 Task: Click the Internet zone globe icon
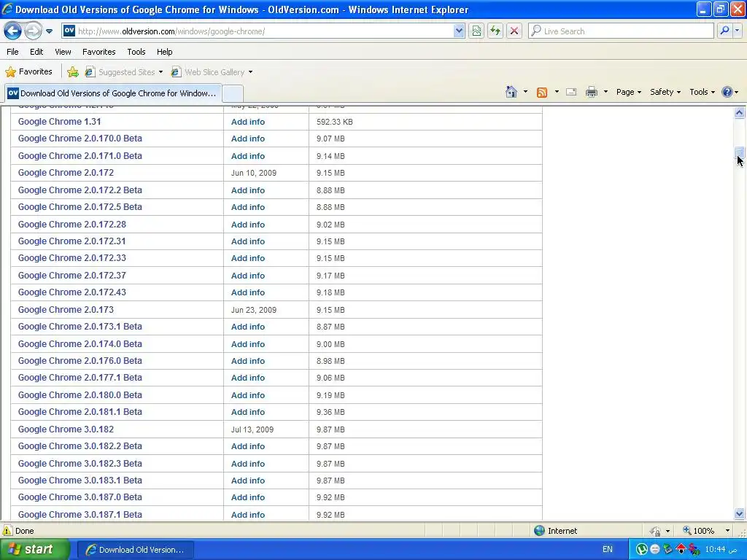tap(539, 531)
